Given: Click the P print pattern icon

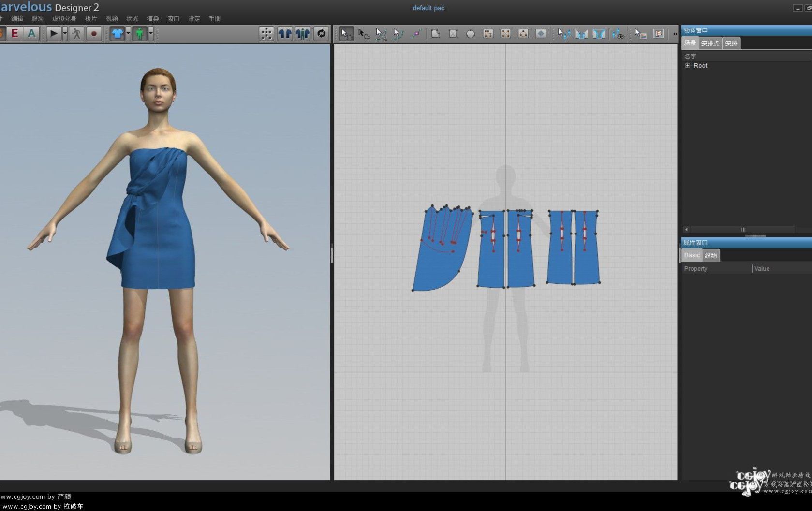Looking at the screenshot, I should [x=658, y=33].
